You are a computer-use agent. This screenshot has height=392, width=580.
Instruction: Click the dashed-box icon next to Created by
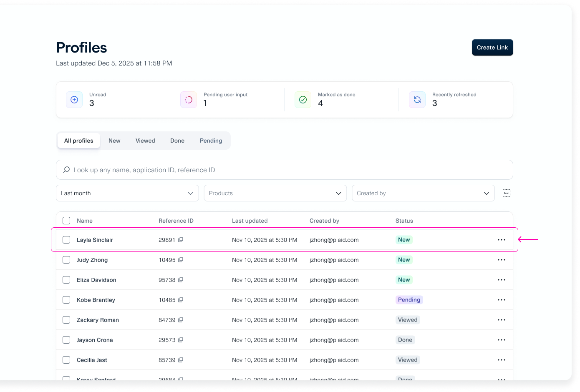click(x=507, y=193)
